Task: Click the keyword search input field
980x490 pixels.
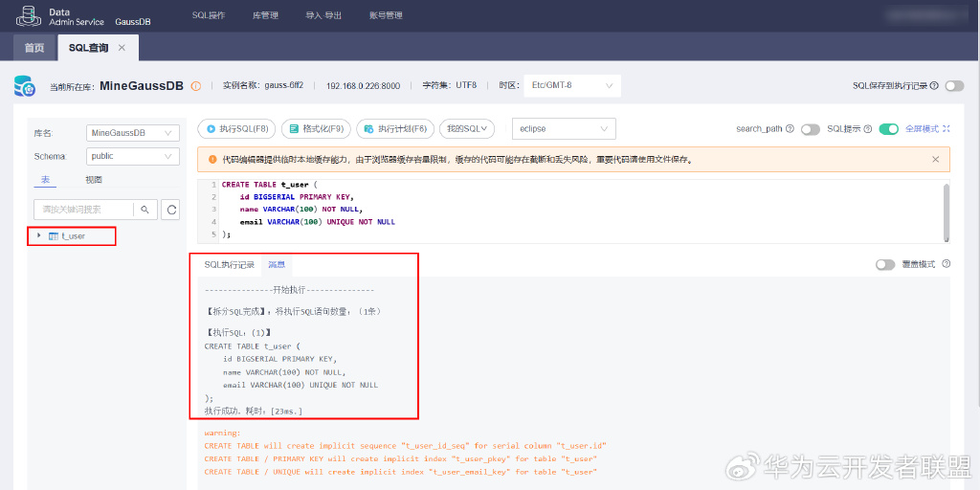Action: pos(83,210)
